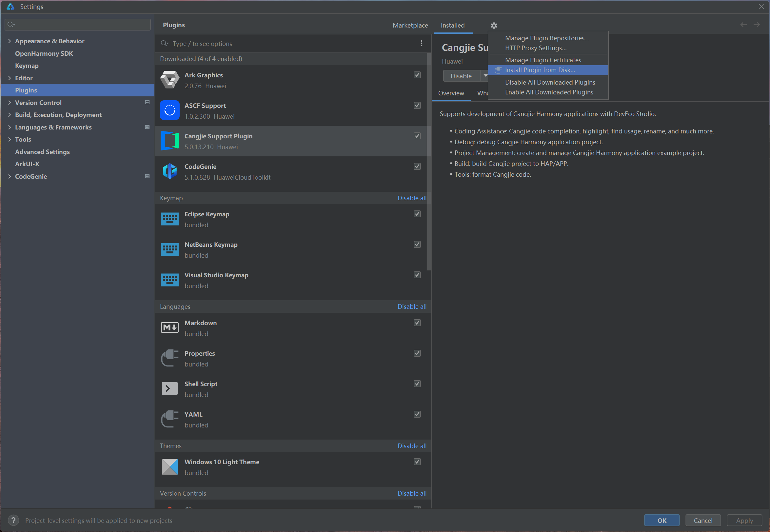
Task: Click the Markdown plugin icon
Action: pyautogui.click(x=170, y=328)
